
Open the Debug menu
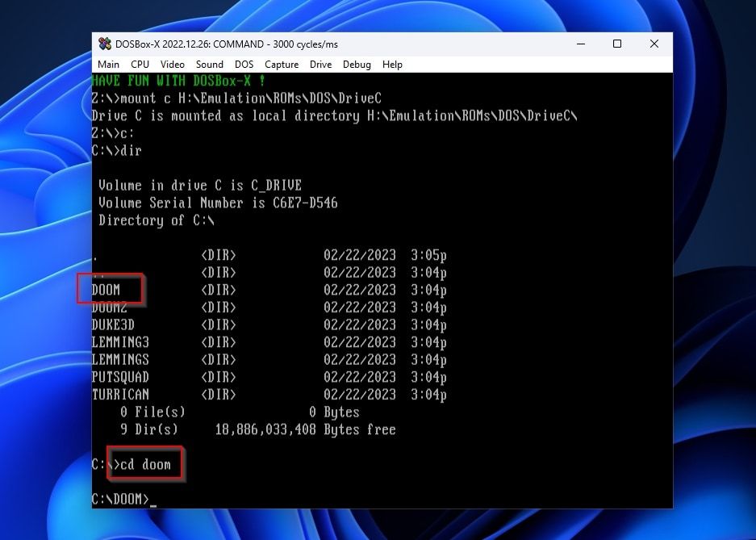pos(357,65)
